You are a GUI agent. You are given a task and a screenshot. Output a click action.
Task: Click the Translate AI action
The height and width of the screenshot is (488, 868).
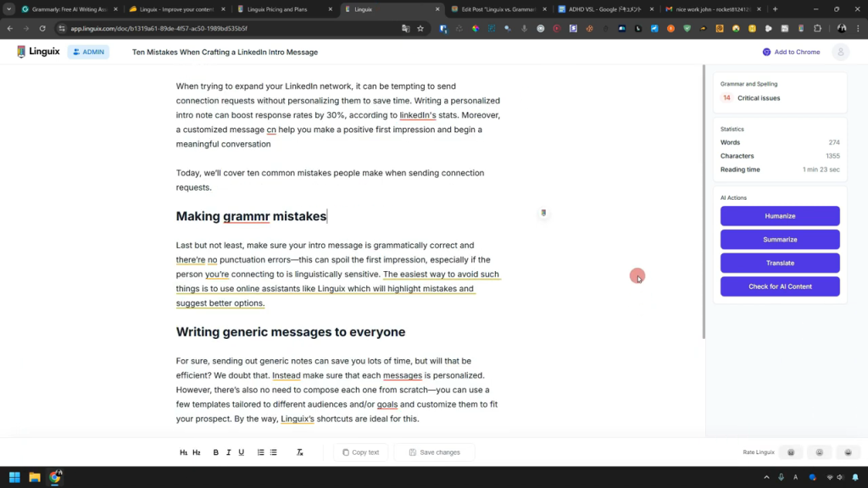coord(780,263)
